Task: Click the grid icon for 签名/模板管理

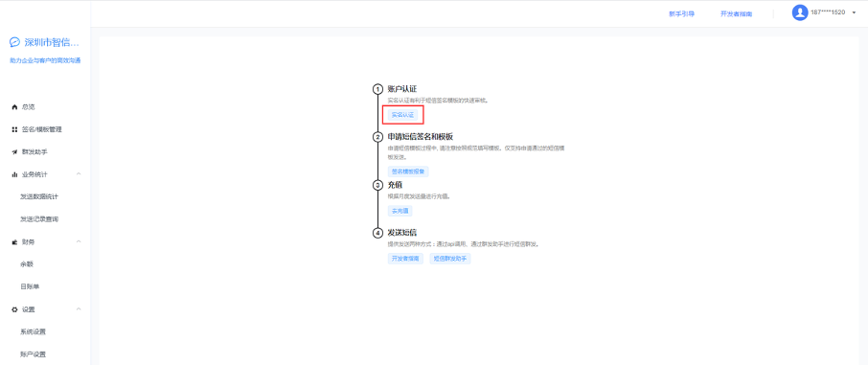Action: click(x=14, y=129)
